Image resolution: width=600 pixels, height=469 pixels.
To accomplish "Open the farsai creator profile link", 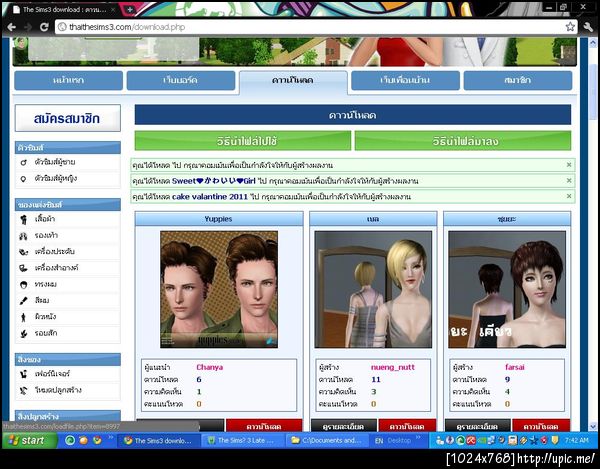I will click(515, 367).
